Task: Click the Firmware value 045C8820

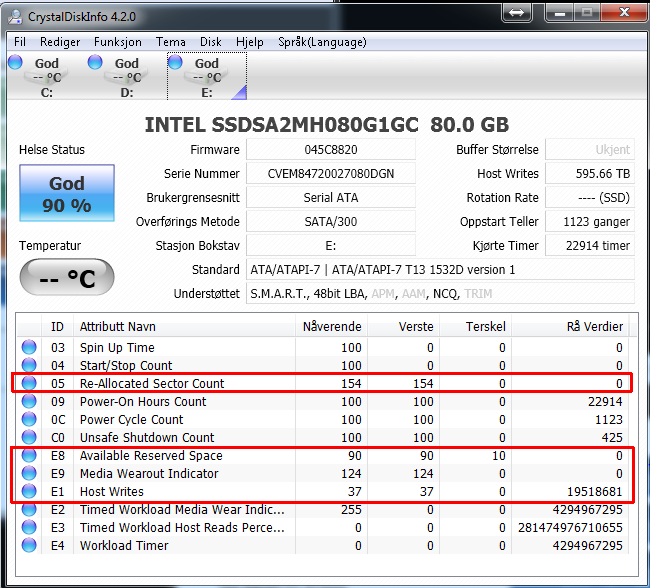Action: (331, 149)
